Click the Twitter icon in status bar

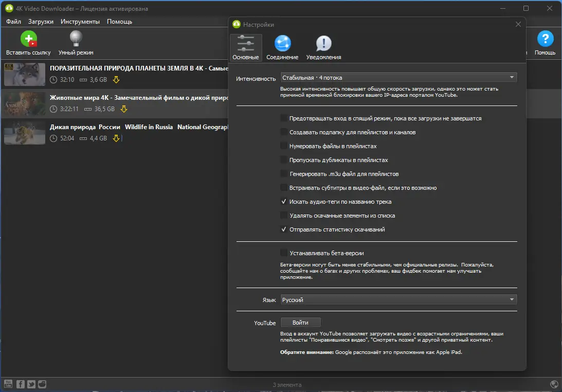31,384
